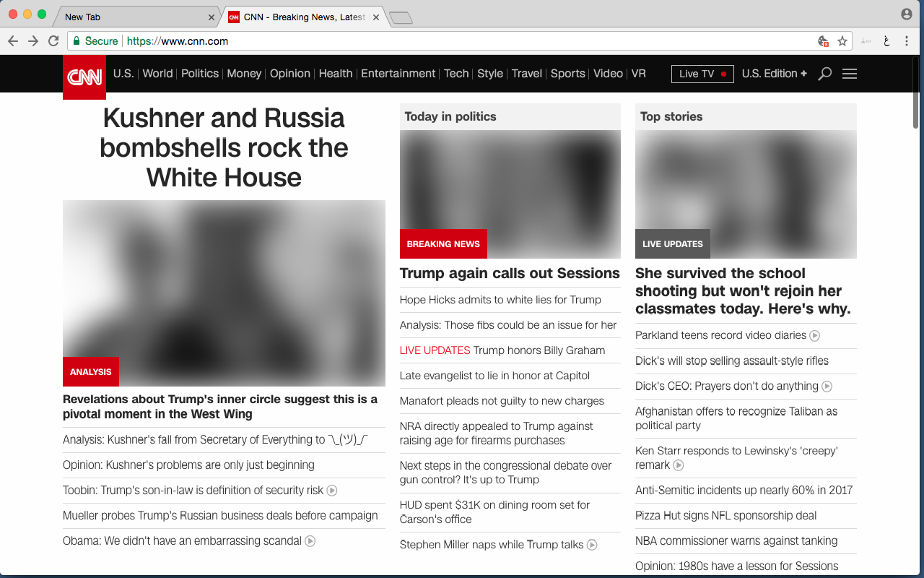The width and height of the screenshot is (924, 578).
Task: Click the ANALYSIS label on the main image
Action: coord(91,372)
